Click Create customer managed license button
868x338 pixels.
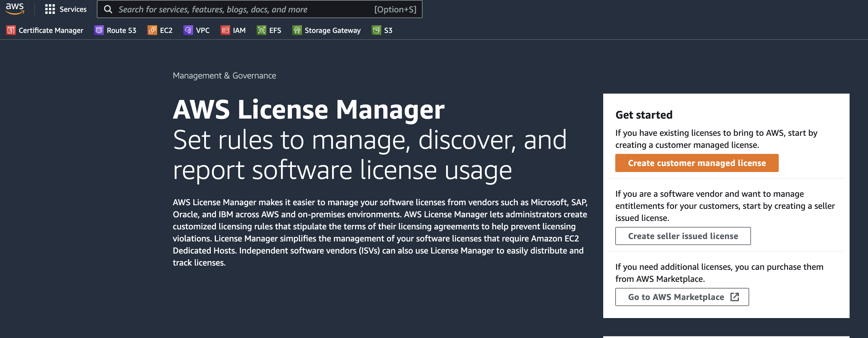[697, 163]
